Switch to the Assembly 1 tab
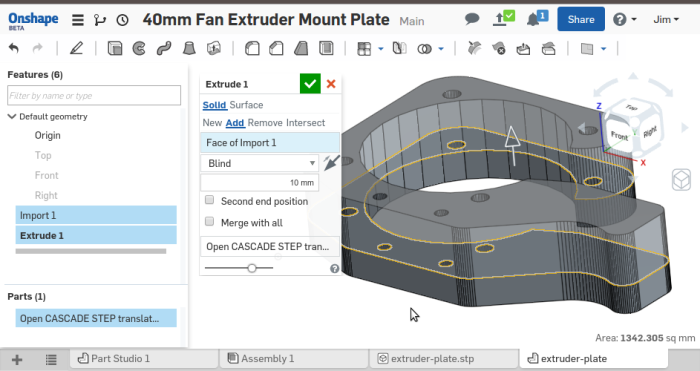This screenshot has width=700, height=371. coord(261,358)
